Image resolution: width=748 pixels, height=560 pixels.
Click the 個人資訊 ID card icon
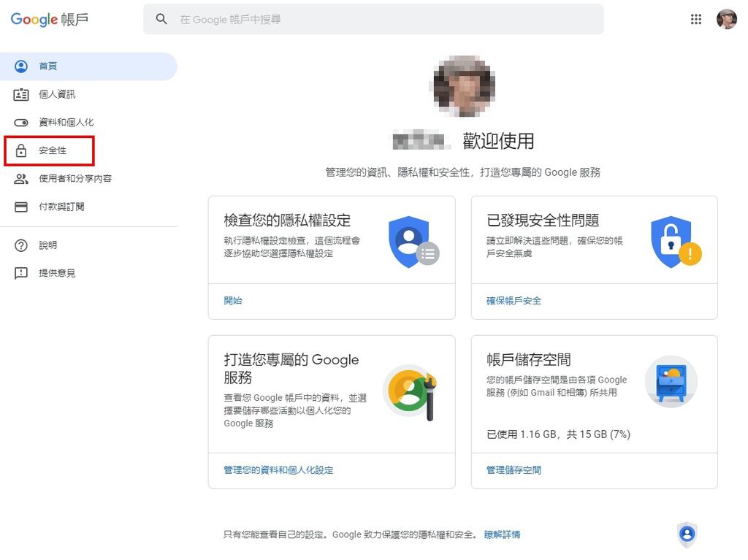click(21, 94)
